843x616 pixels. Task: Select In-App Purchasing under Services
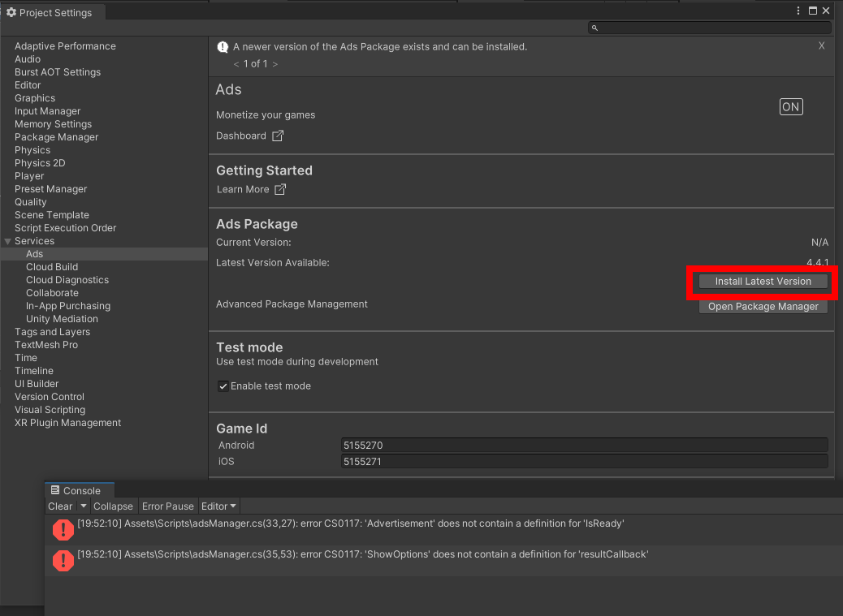pyautogui.click(x=68, y=306)
